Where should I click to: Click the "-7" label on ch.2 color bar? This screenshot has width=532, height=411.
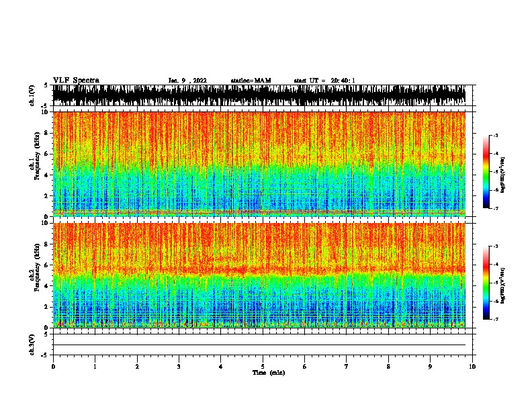pos(496,319)
